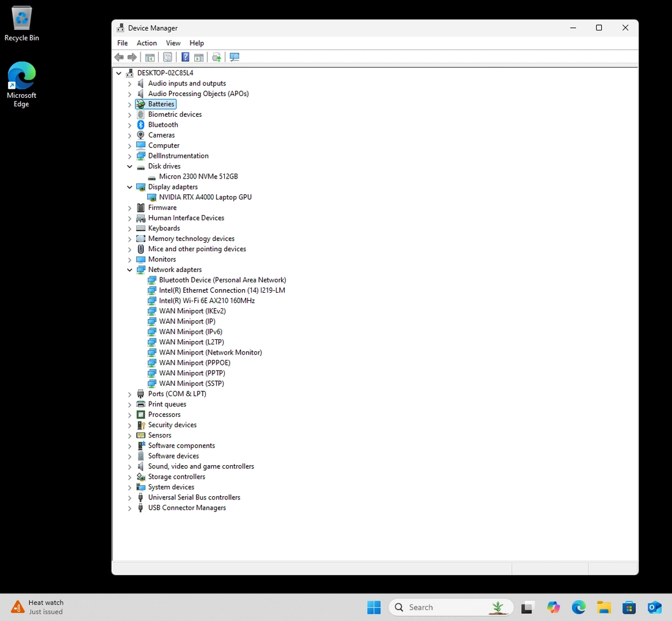Select the Microsoft Edge desktop shortcut
Screen dimensions: 672x621
click(x=21, y=84)
